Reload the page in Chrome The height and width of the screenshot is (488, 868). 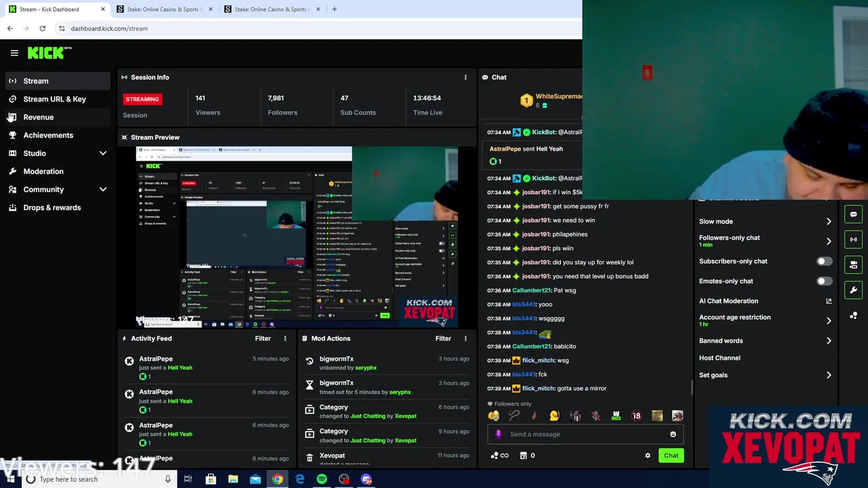pos(42,28)
